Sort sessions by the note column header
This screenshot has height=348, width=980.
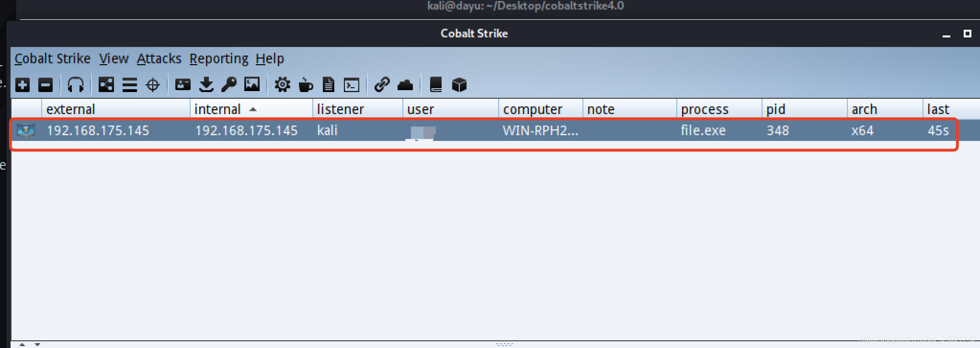tap(630, 109)
